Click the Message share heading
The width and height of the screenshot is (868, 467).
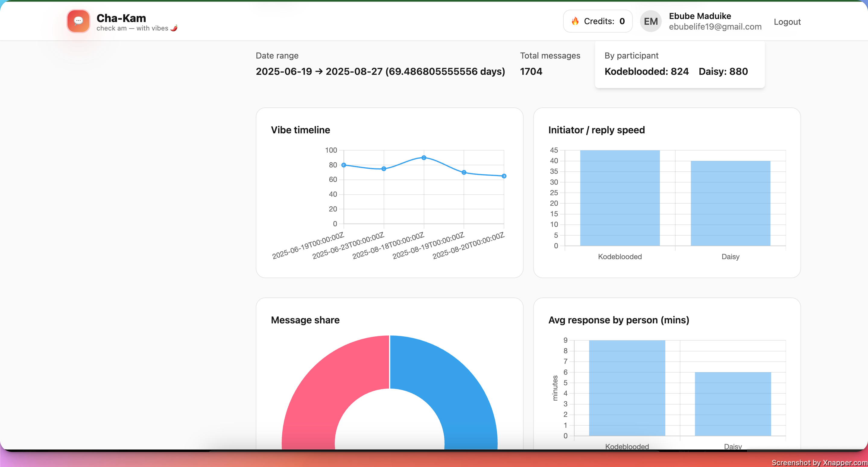point(305,320)
